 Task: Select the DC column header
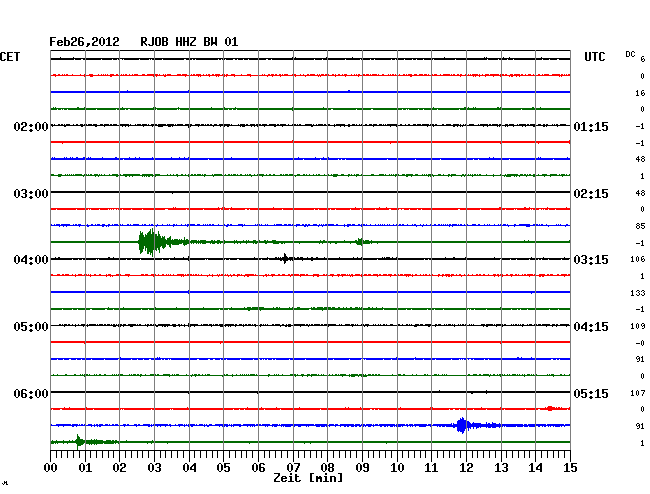pyautogui.click(x=630, y=54)
